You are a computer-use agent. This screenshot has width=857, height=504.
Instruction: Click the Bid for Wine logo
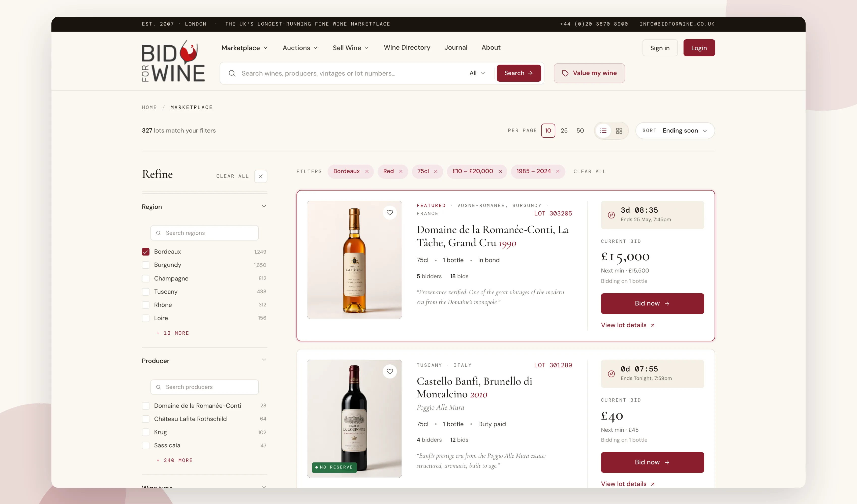[173, 61]
